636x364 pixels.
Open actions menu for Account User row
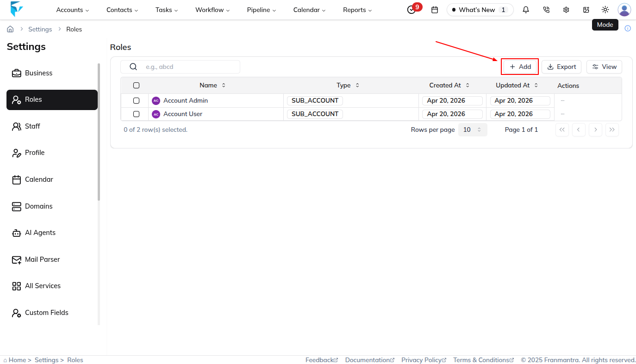(x=562, y=114)
